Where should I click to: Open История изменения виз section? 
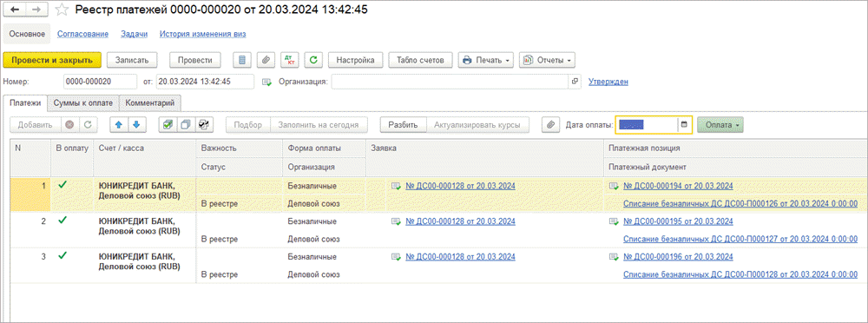coord(202,34)
